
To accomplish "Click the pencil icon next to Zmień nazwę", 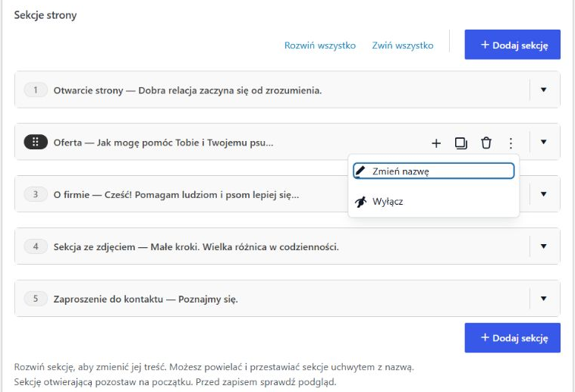I will click(x=360, y=171).
